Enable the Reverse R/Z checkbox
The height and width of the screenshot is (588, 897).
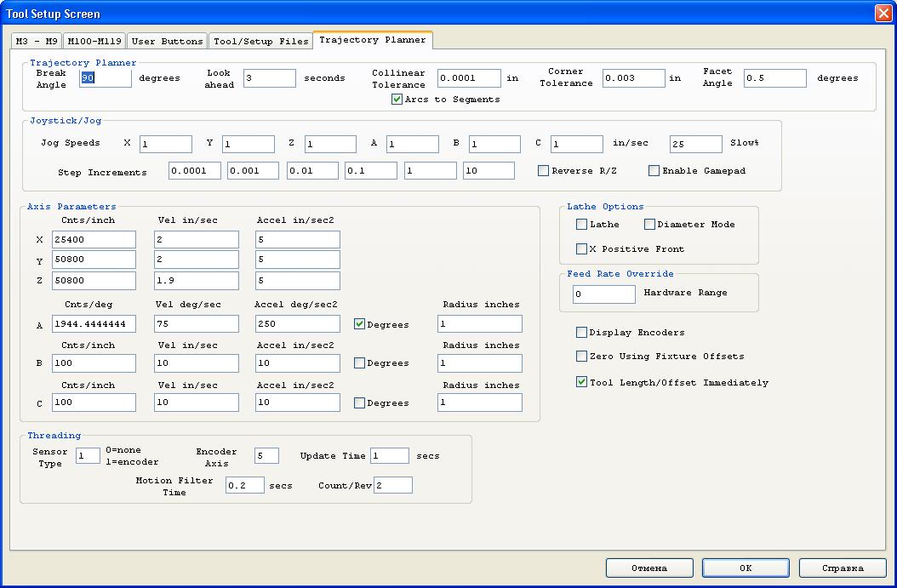point(543,171)
